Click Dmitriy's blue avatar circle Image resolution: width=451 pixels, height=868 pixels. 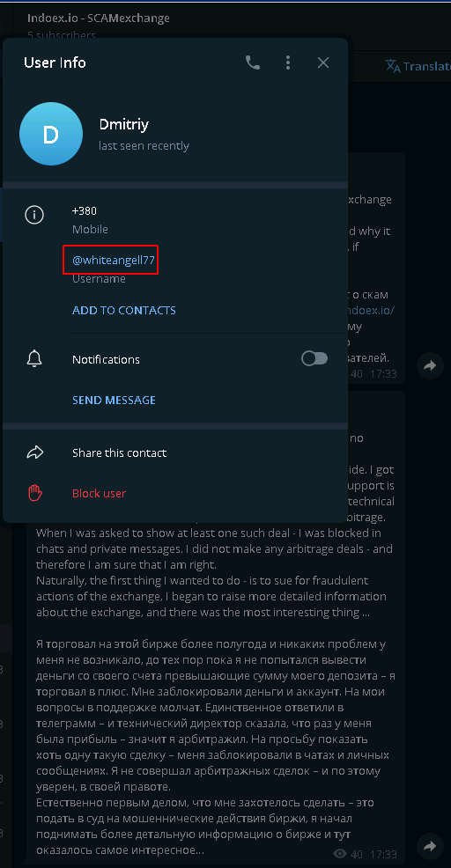(x=51, y=134)
